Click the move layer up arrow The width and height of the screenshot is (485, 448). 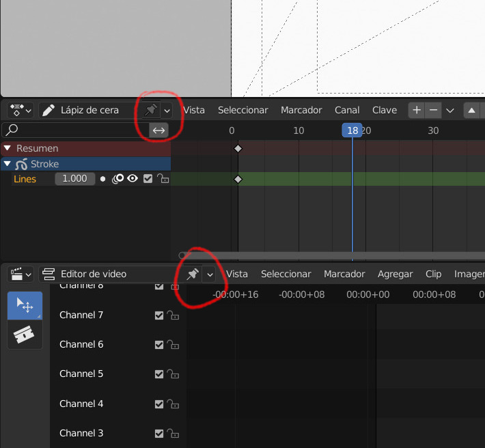[471, 110]
